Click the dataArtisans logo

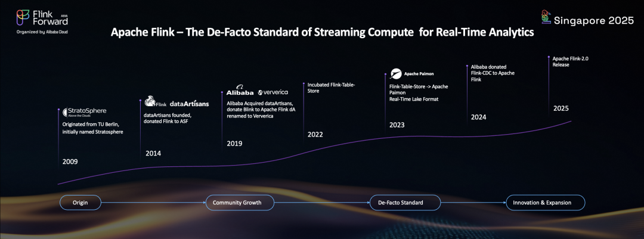coord(190,104)
